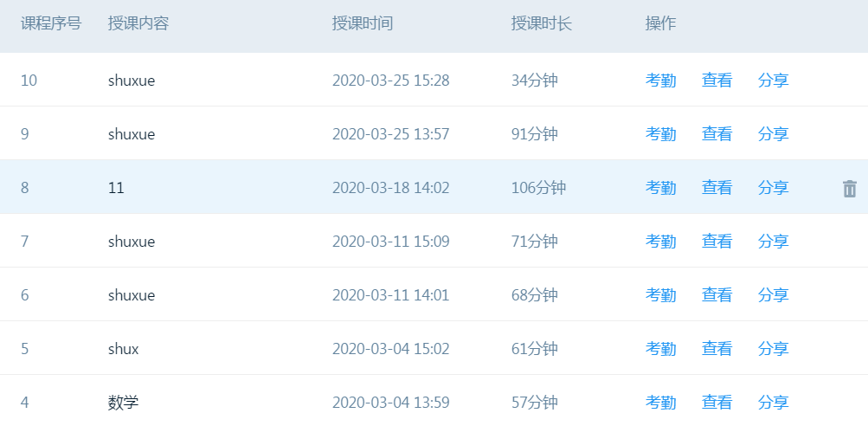868x426 pixels.
Task: Click 查看 on the highlighted course 8 row
Action: 717,188
